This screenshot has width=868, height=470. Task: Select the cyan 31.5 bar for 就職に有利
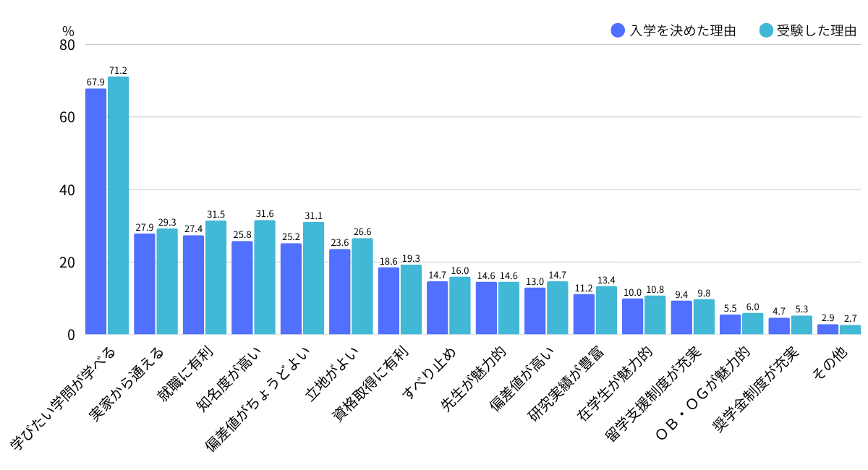216,278
